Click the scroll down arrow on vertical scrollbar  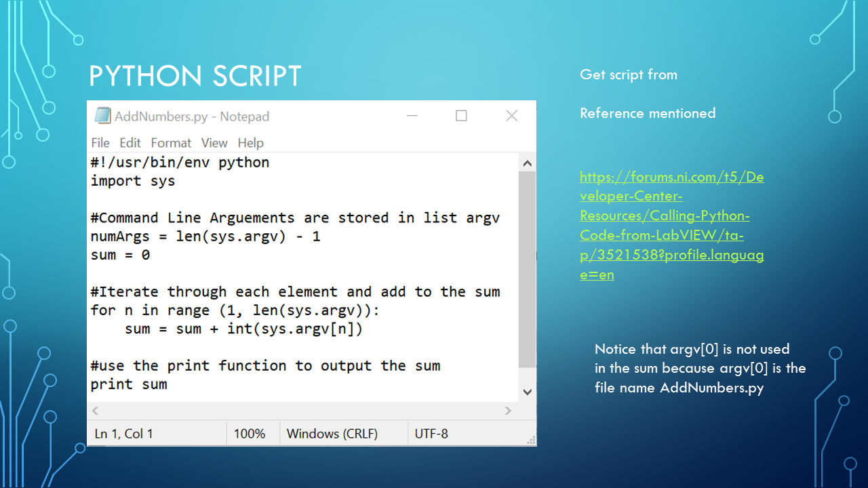pos(527,392)
